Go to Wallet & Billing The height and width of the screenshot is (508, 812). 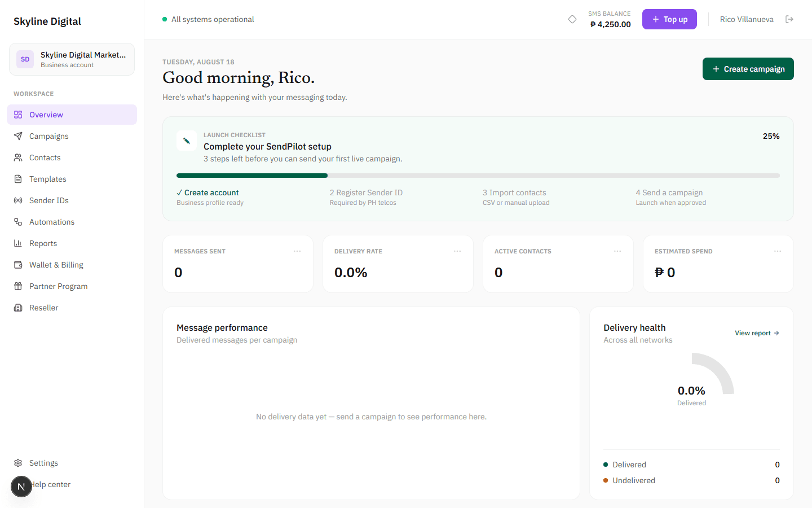point(72,265)
